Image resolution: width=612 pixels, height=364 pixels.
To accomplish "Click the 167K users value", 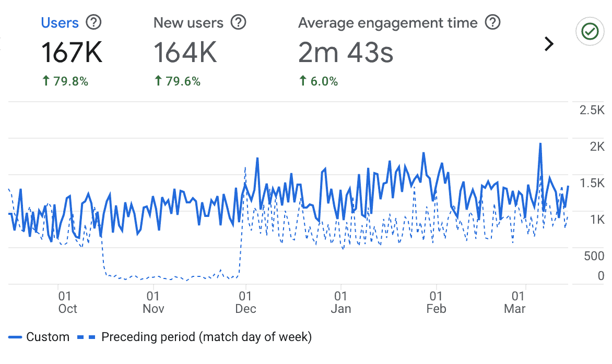I will tap(72, 52).
